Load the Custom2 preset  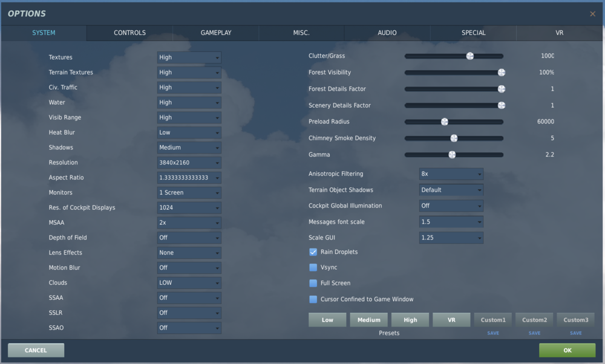[534, 320]
